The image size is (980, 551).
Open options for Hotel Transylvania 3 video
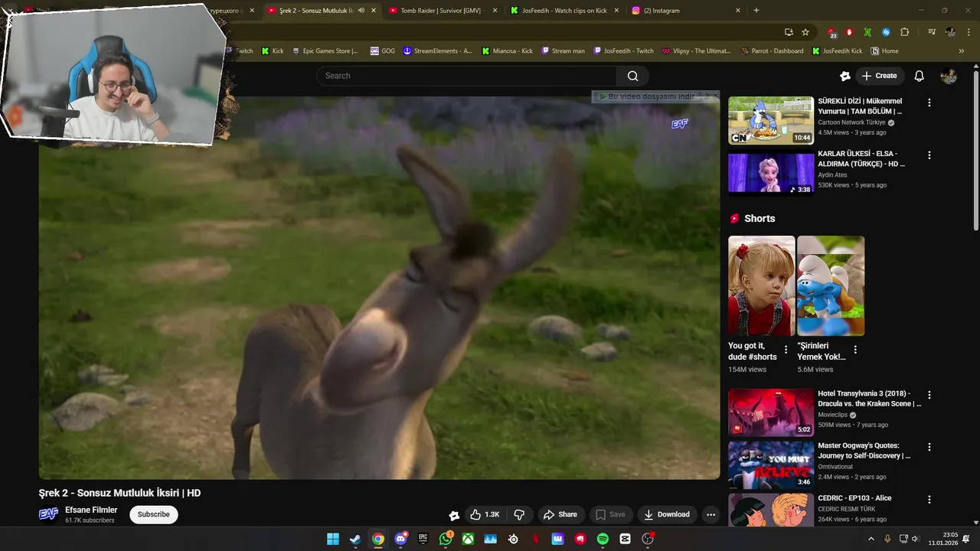click(929, 395)
